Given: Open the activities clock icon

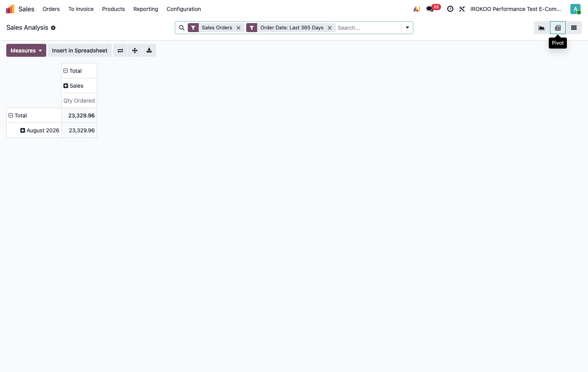Looking at the screenshot, I should click(450, 9).
